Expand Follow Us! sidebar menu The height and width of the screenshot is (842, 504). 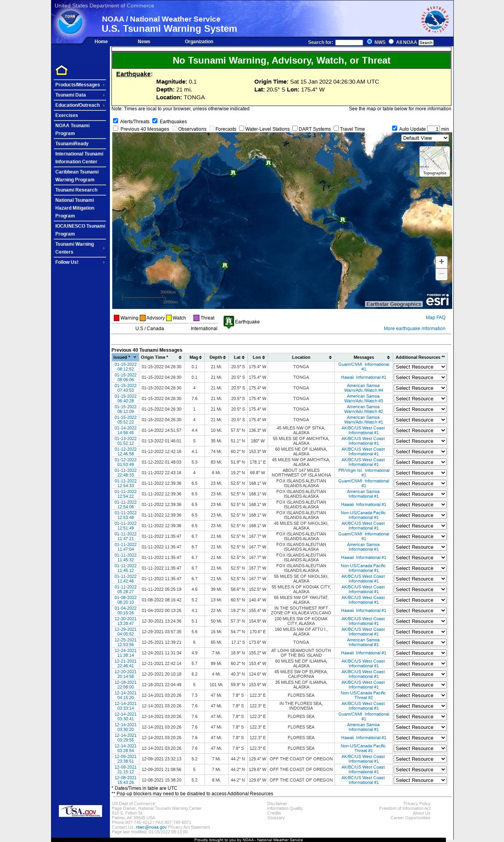80,262
